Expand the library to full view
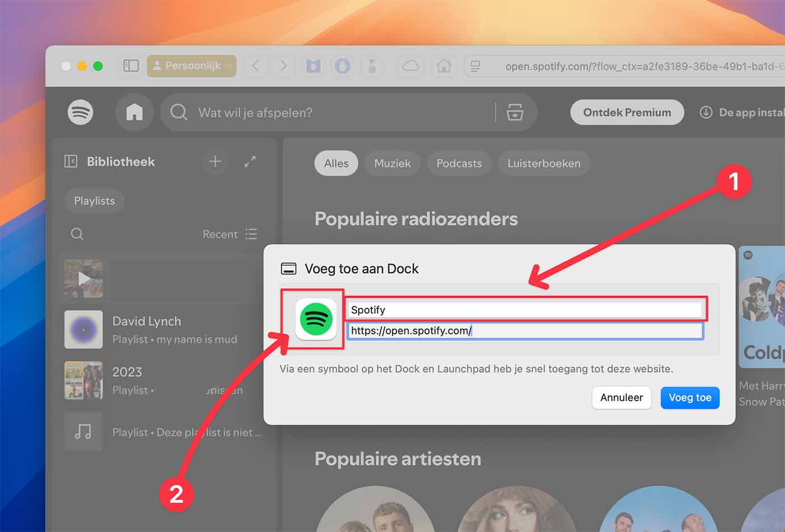 click(x=250, y=161)
